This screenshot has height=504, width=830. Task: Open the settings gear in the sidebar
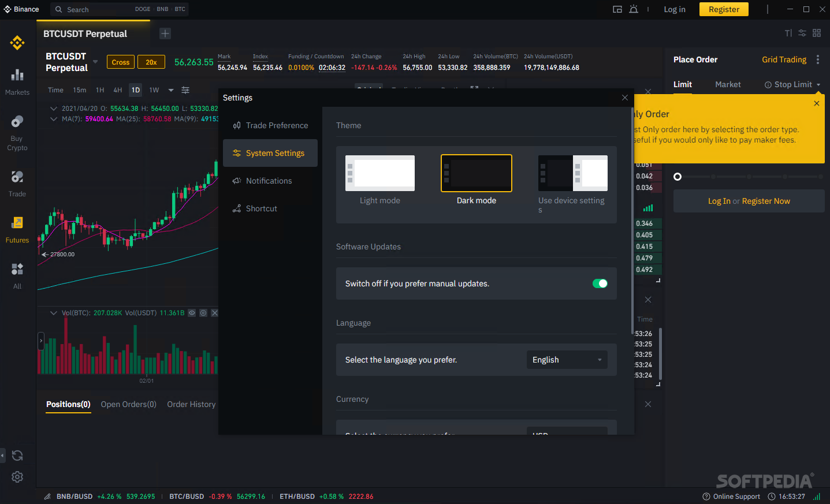click(17, 477)
